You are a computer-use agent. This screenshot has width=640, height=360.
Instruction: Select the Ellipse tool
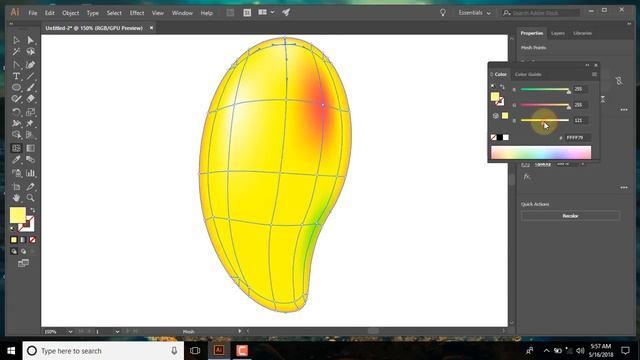pyautogui.click(x=16, y=87)
